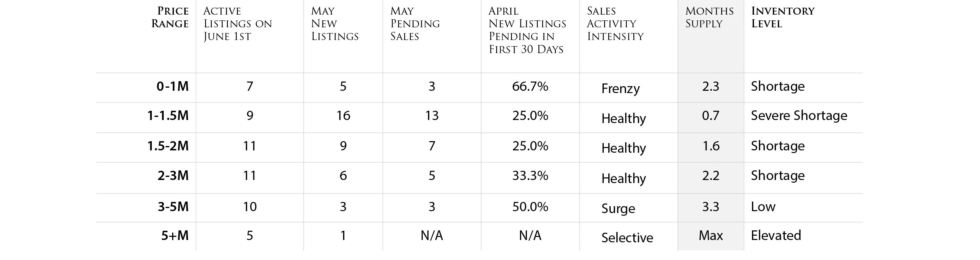Select the Severe Shortage inventory cell
This screenshot has width=980, height=260.
tap(799, 116)
